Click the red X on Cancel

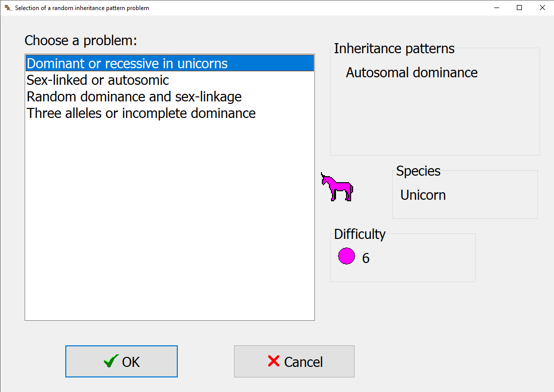[x=274, y=361]
